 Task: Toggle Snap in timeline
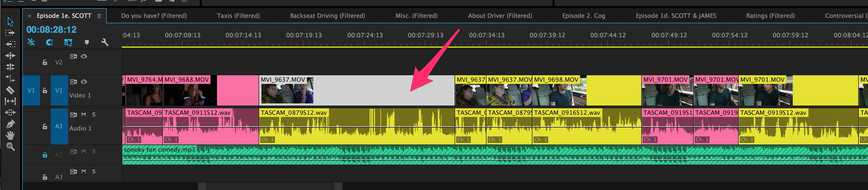tap(50, 42)
